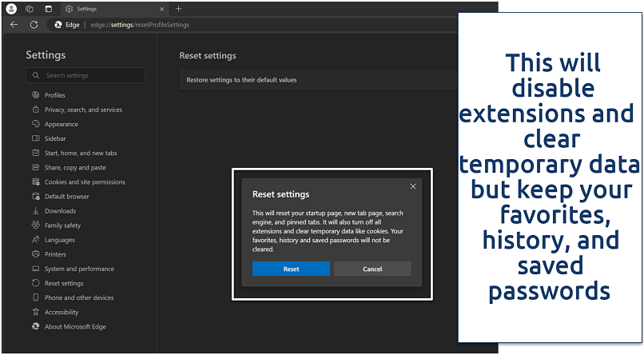
Task: Close the Reset settings dialog with X
Action: [413, 186]
